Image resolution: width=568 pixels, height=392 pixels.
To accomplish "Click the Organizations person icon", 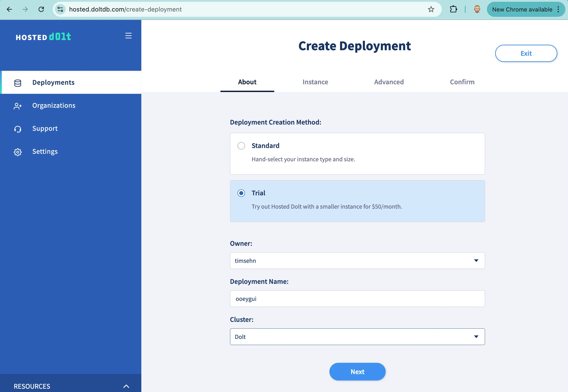I will [x=18, y=106].
